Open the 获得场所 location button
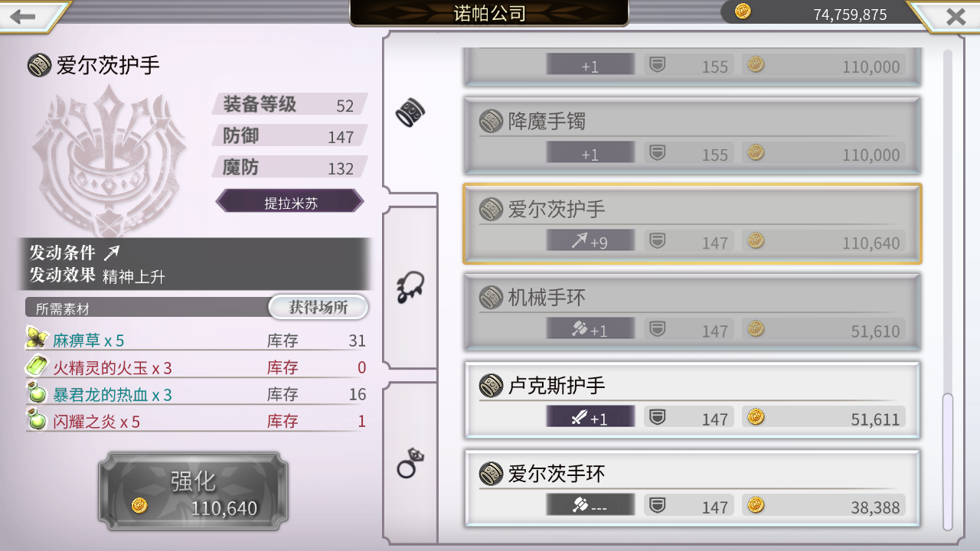This screenshot has height=551, width=980. [318, 308]
